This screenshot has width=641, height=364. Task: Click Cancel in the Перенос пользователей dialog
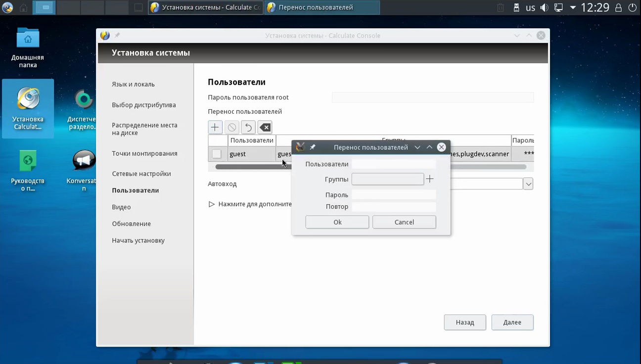tap(404, 222)
